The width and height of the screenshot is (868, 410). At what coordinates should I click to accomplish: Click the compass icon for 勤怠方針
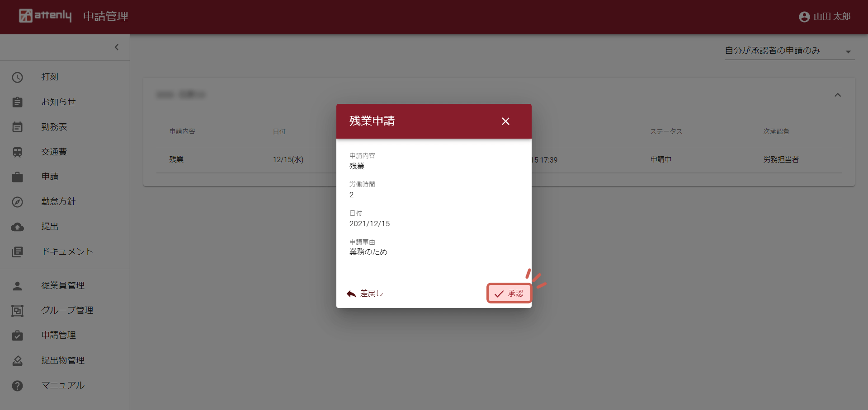(17, 202)
